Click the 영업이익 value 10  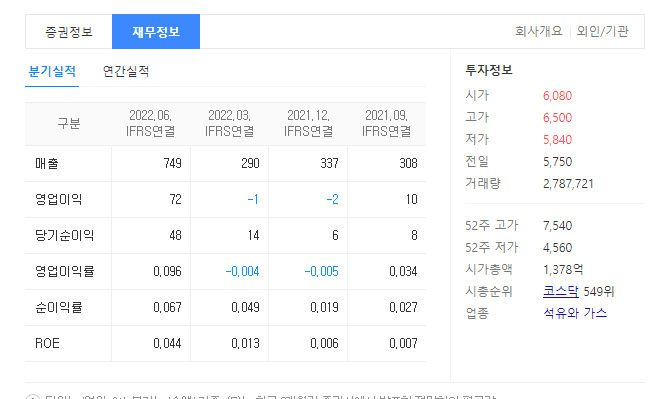coord(411,199)
